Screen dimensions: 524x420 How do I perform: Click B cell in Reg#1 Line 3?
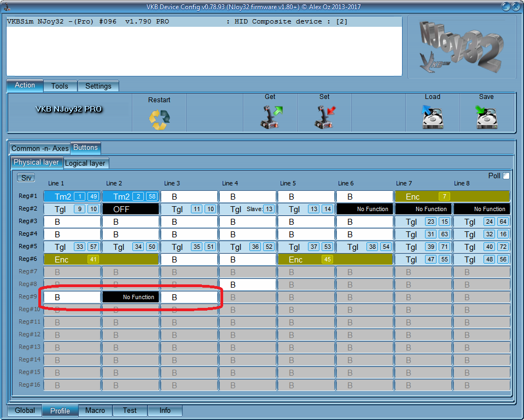pos(189,196)
